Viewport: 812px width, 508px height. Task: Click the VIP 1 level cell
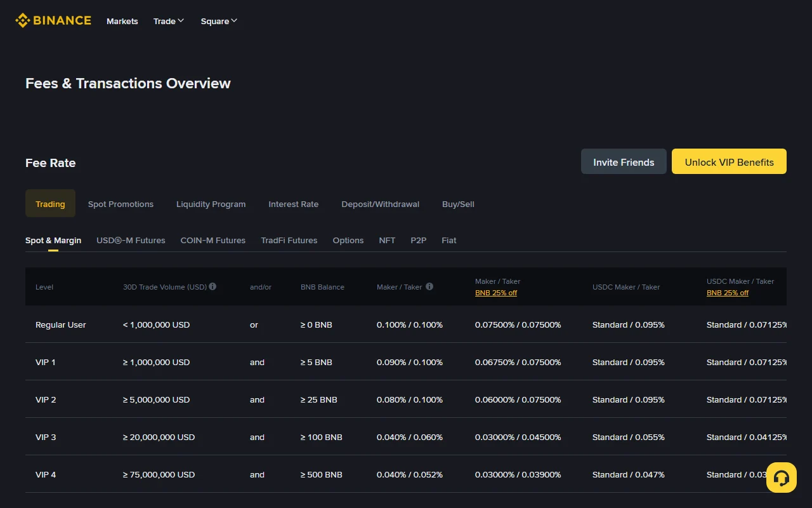[x=45, y=362]
